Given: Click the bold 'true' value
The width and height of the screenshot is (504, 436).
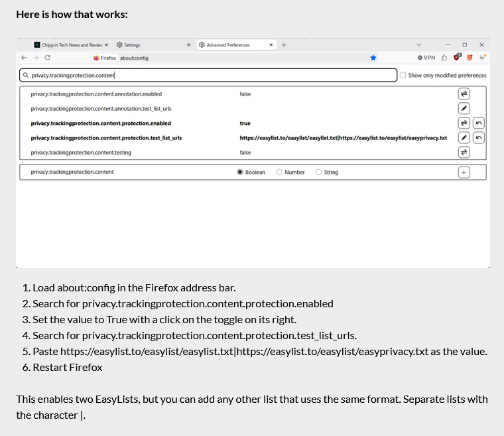Looking at the screenshot, I should pyautogui.click(x=245, y=123).
